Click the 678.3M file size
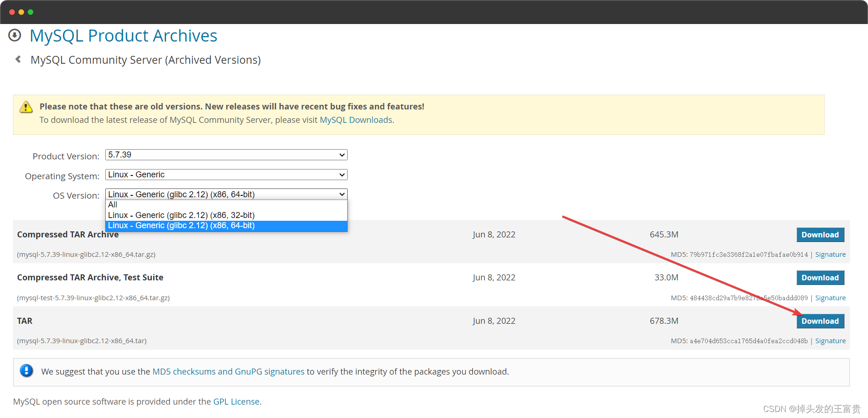868x418 pixels. [x=664, y=321]
